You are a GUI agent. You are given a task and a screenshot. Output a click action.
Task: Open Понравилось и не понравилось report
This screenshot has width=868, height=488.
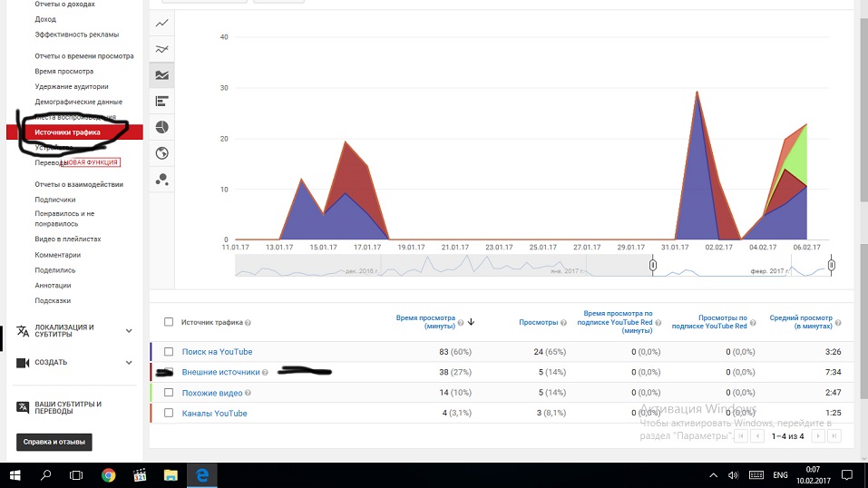pos(64,219)
